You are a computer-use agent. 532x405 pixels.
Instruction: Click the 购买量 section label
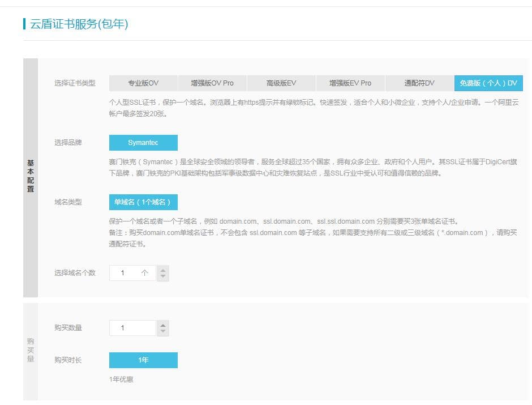[x=31, y=349]
